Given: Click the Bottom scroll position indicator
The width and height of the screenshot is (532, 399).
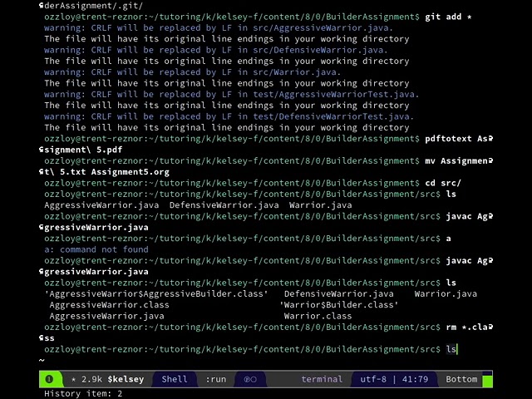Looking at the screenshot, I should pyautogui.click(x=461, y=379).
